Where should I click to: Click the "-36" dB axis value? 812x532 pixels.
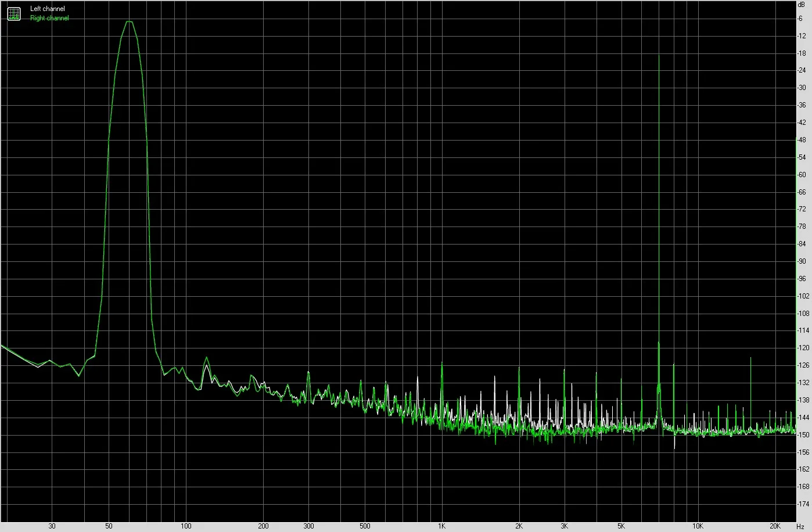point(802,105)
